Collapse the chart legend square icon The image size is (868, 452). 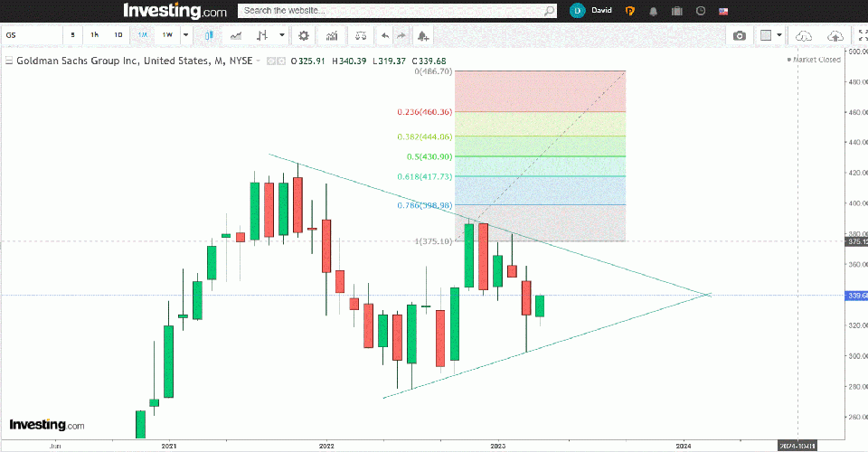pos(9,61)
